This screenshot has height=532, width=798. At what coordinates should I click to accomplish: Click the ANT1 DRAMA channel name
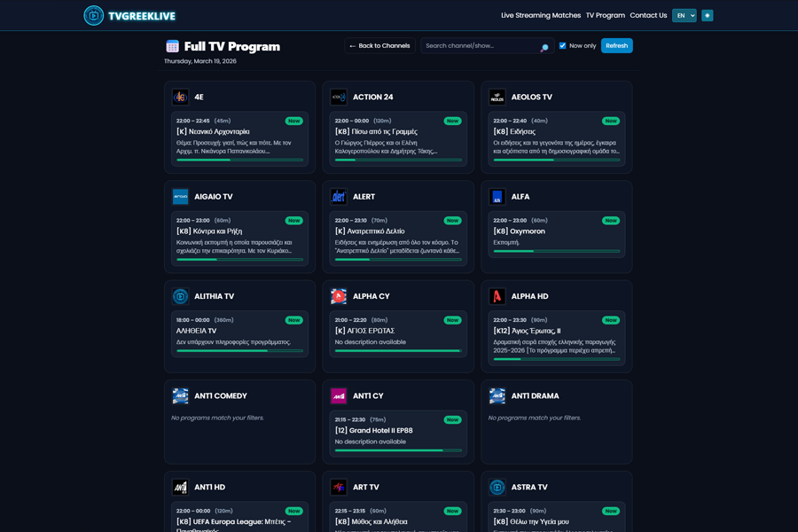tap(535, 395)
